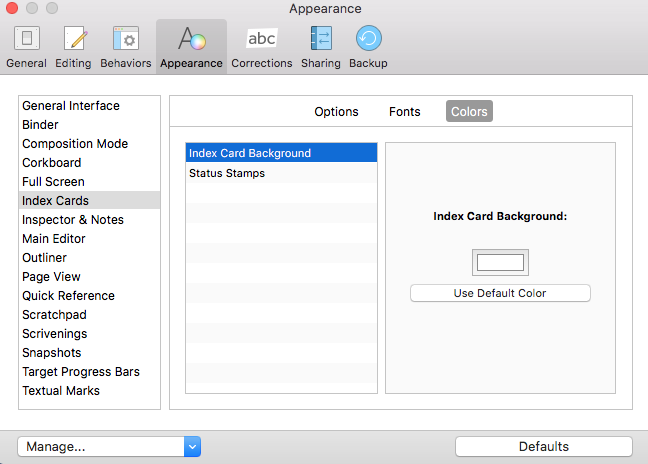Select Target Progress Bars in the sidebar
Viewport: 648px width, 464px height.
tap(89, 372)
